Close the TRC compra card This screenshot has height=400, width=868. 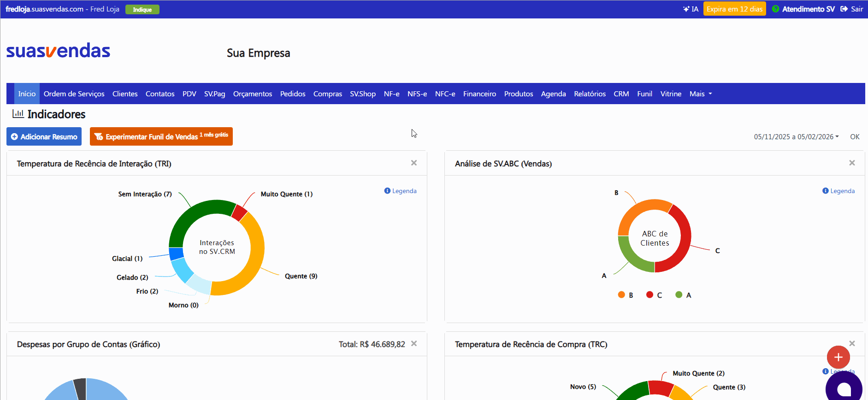pos(852,343)
